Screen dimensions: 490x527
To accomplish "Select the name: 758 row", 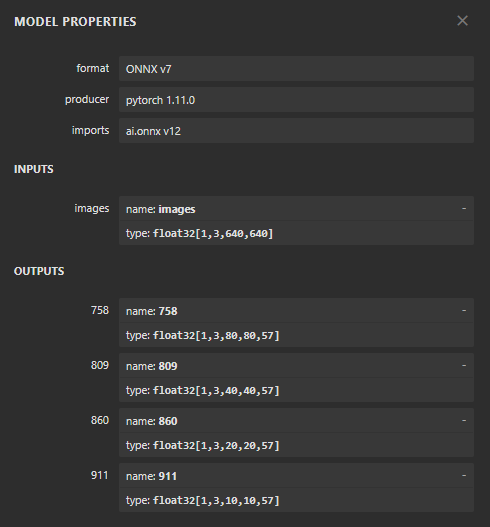I will pos(296,311).
